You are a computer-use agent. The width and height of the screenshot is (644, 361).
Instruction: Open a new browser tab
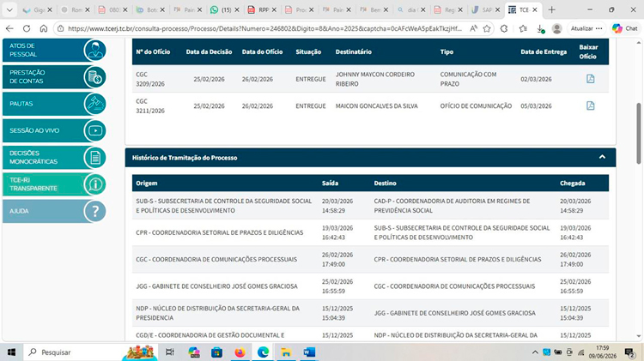click(x=551, y=9)
